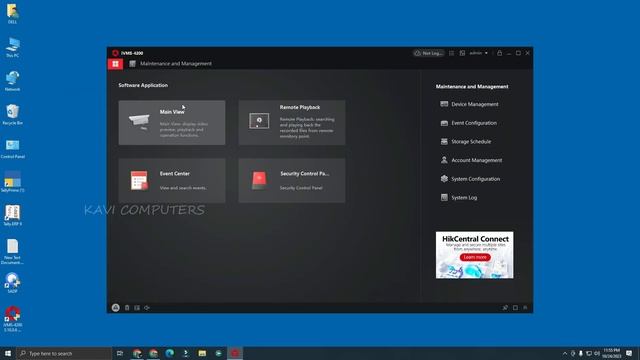
Task: Click the HikCentral Connect banner image
Action: coord(475,255)
